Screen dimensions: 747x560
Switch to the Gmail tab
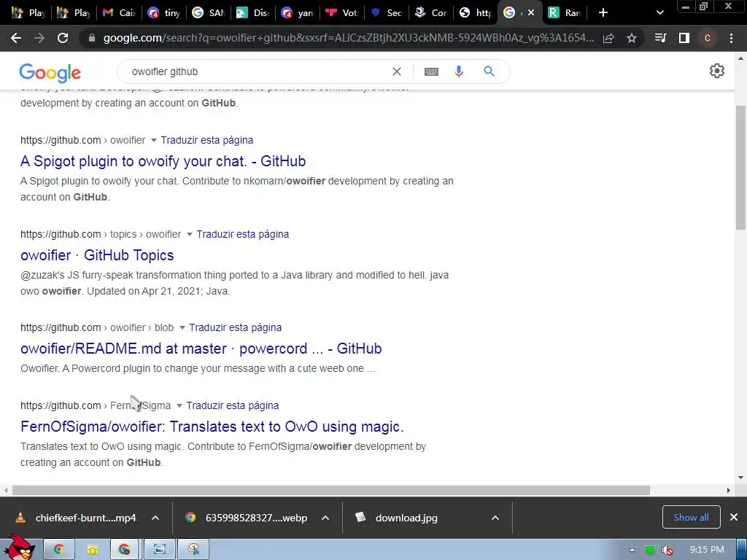tap(119, 12)
